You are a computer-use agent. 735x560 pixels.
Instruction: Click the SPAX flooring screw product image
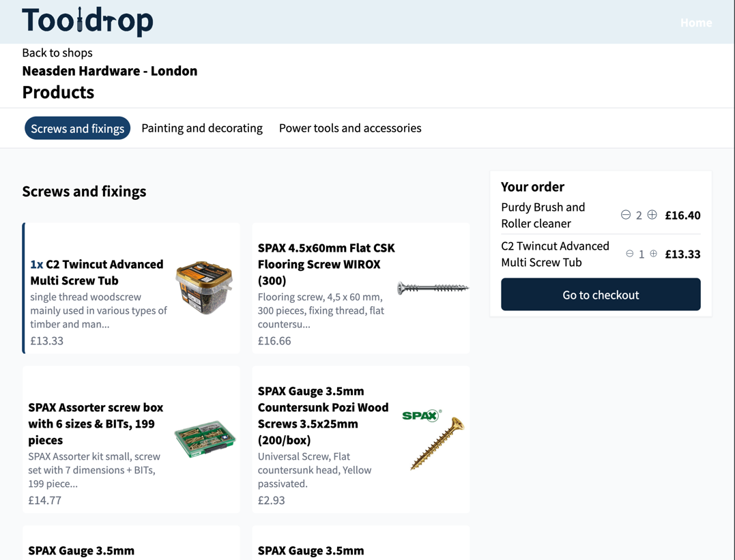pyautogui.click(x=433, y=289)
